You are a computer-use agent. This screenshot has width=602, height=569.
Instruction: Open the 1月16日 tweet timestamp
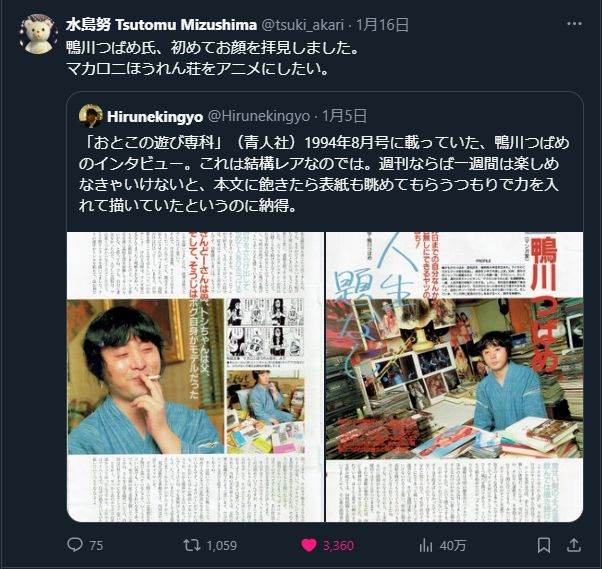[x=382, y=25]
